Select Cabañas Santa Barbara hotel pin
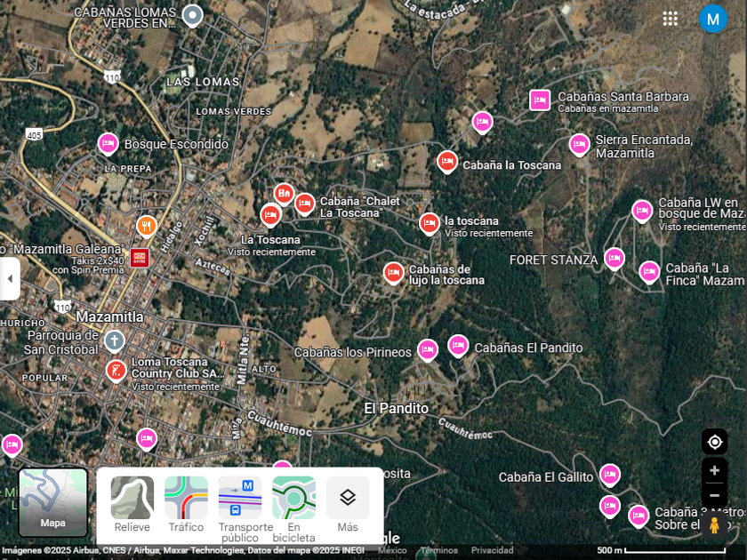The height and width of the screenshot is (560, 747). click(540, 100)
